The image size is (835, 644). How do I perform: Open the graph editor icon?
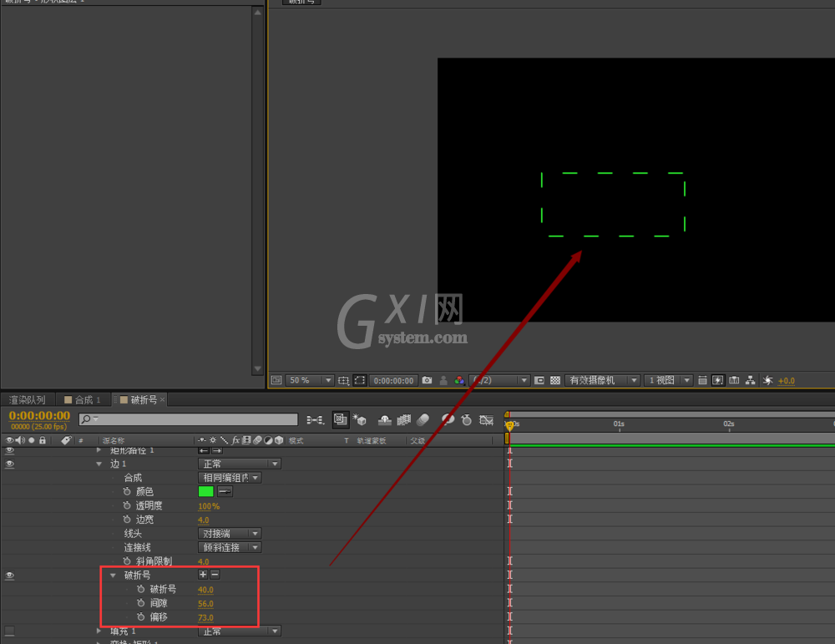pyautogui.click(x=486, y=420)
